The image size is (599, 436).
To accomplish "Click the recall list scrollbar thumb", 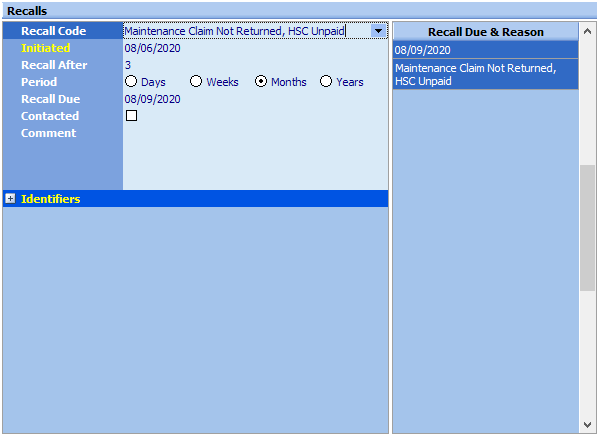I will (587, 228).
